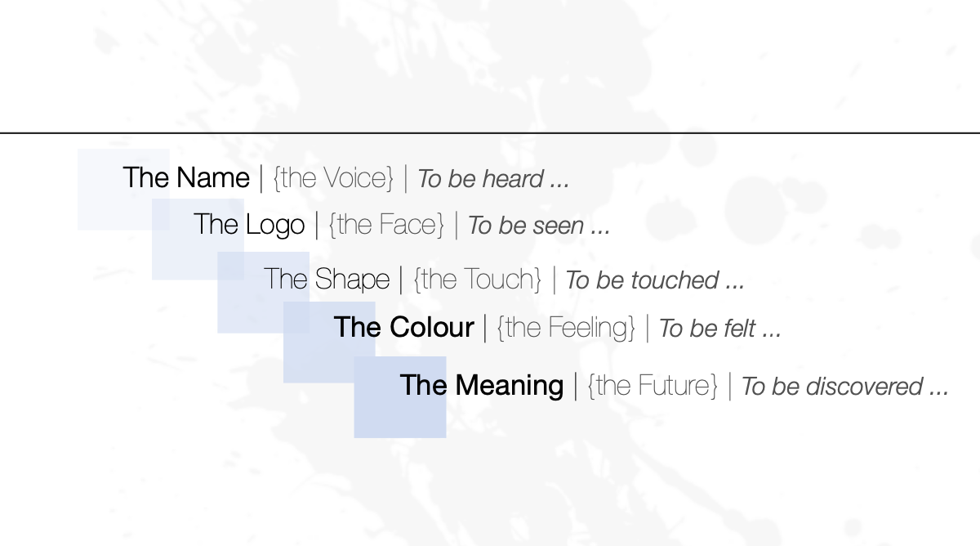This screenshot has height=546, width=980.
Task: Click the heading "The Logo"
Action: tap(249, 224)
